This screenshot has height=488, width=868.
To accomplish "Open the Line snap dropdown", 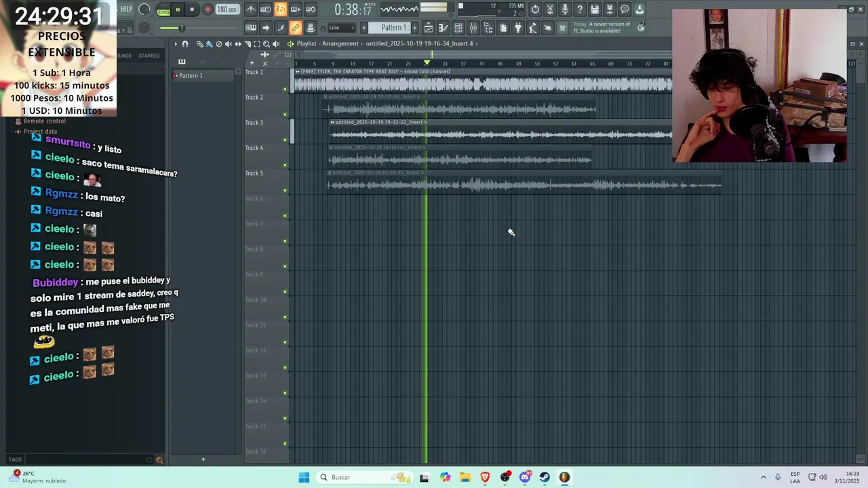I will pos(342,28).
